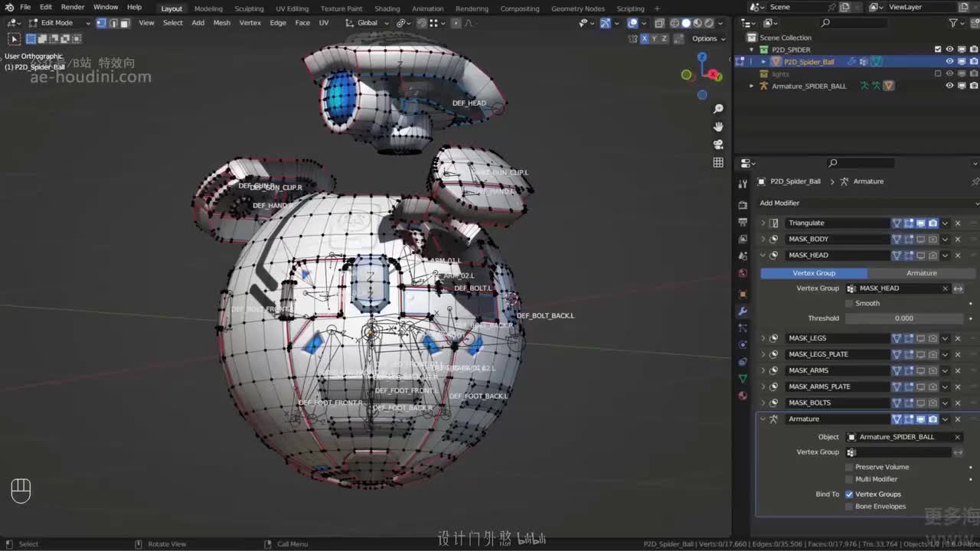Switch to the Shading workspace tab
Viewport: 980px width, 551px height.
coord(387,8)
